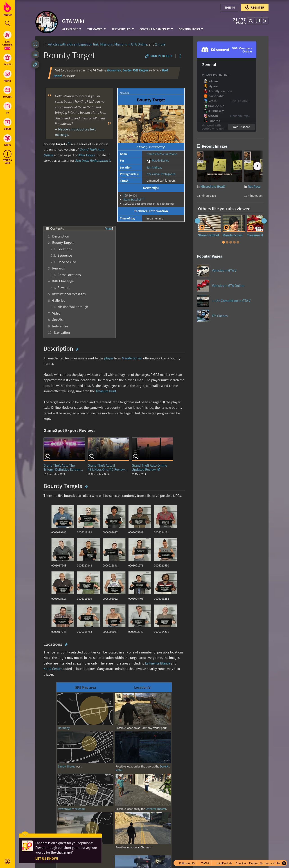289x868 pixels.
Task: Click the Register button
Action: click(x=255, y=7)
